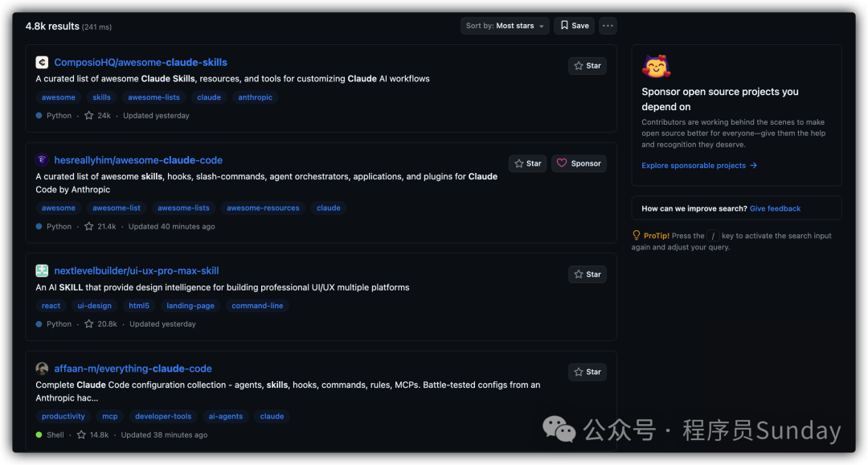The width and height of the screenshot is (868, 465).
Task: Click the Python language color dot
Action: [40, 115]
